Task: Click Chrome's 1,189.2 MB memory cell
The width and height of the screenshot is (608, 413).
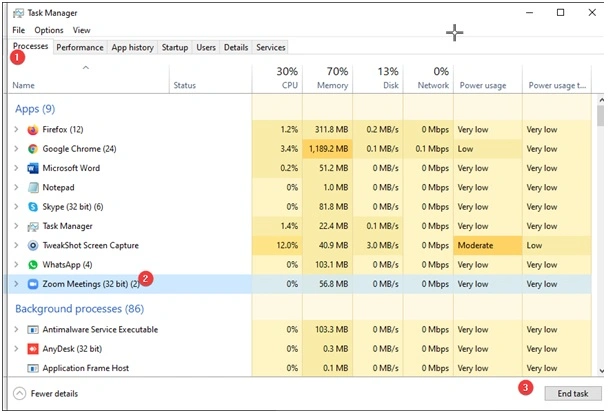Action: (x=328, y=149)
